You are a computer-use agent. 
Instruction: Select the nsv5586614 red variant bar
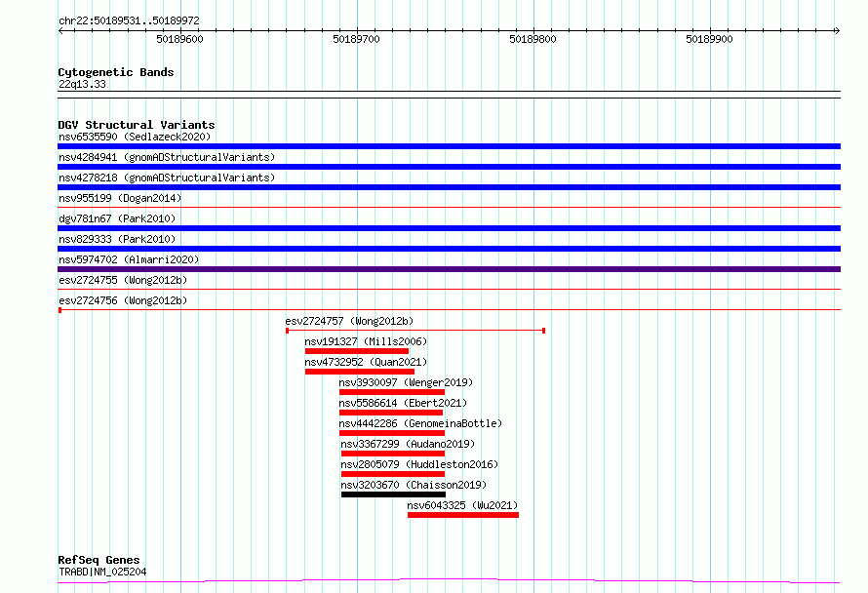pos(391,413)
